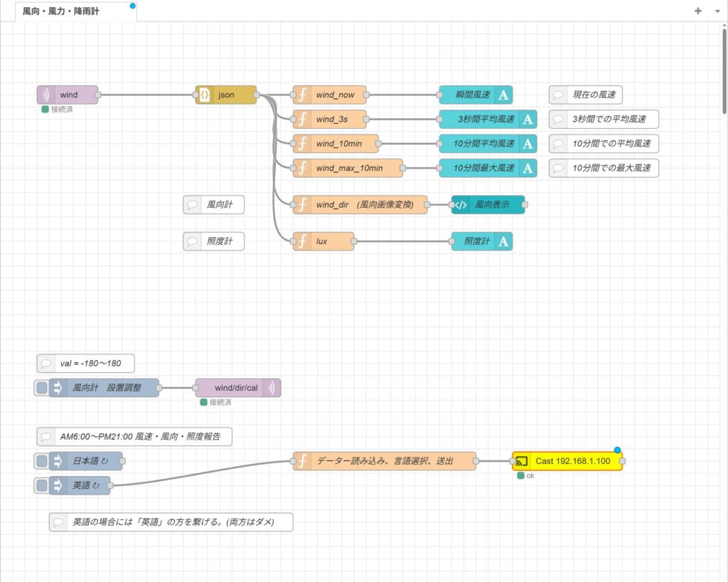Click the MQTT output icon on wind/dir/cal node
Viewport: 728px width, 582px height.
point(272,388)
